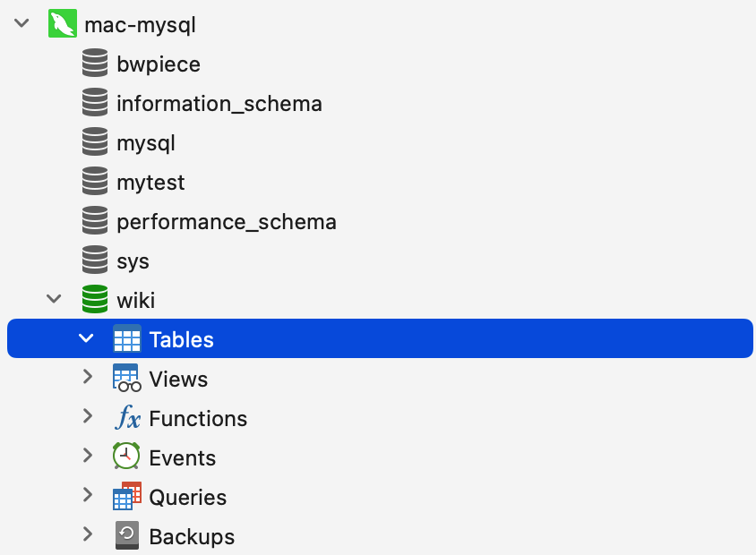
Task: Select the performance_schema database
Action: [x=227, y=222]
